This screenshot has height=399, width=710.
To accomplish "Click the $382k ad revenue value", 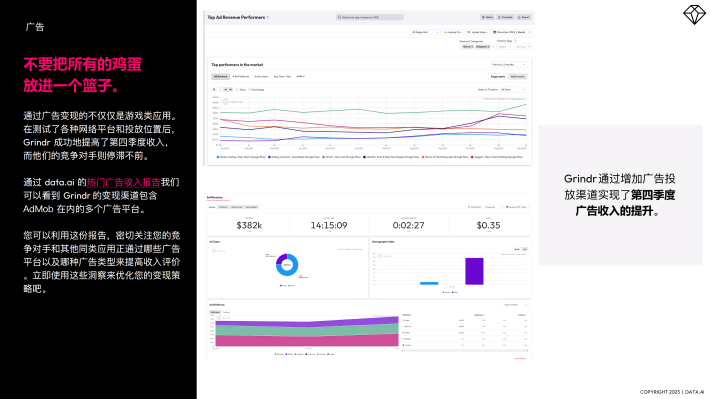I will click(x=249, y=225).
